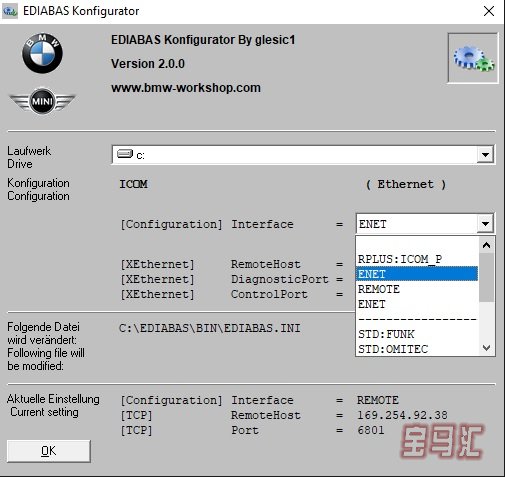Close the EDIABAS Konfigurator window
The image size is (505, 477).
pyautogui.click(x=489, y=11)
